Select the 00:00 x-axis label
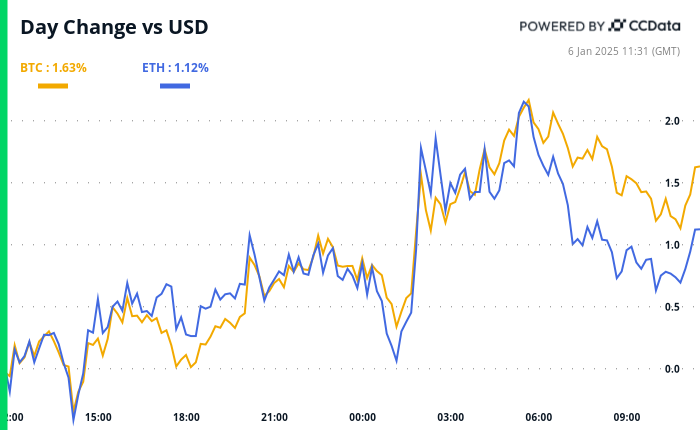The width and height of the screenshot is (700, 430). coord(362,417)
